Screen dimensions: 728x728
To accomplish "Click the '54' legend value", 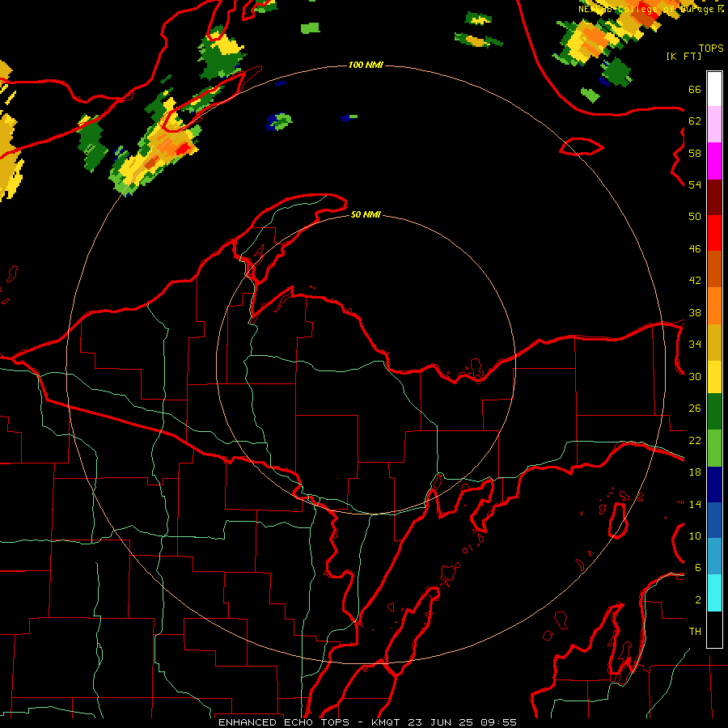I will 695,184.
